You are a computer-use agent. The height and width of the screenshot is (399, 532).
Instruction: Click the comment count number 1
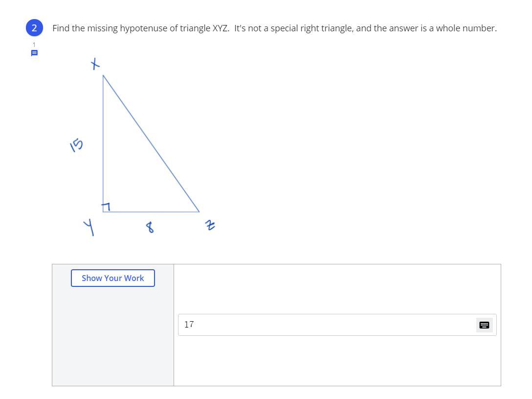coord(34,45)
